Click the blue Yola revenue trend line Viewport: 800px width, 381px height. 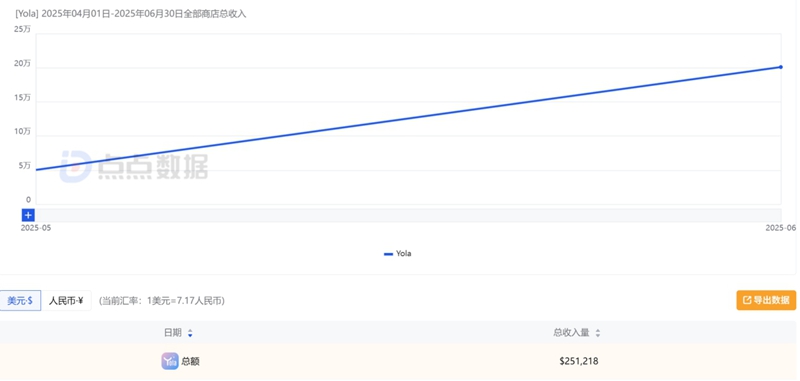point(408,118)
